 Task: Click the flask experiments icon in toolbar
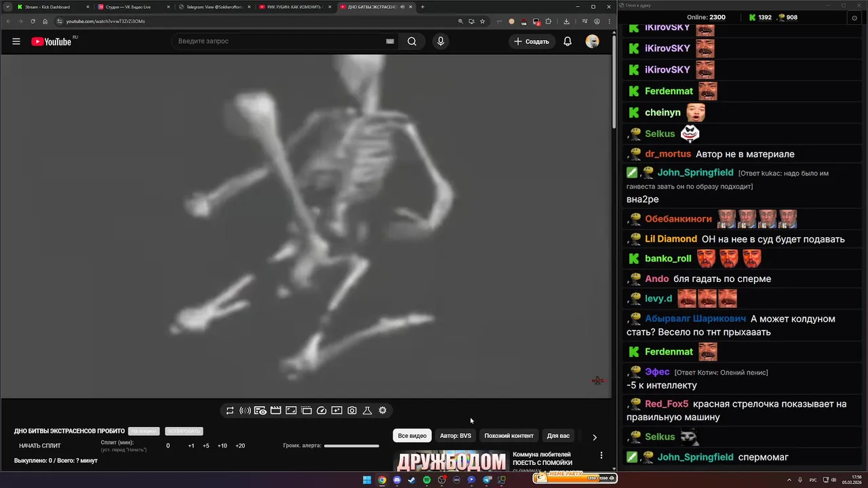point(368,411)
